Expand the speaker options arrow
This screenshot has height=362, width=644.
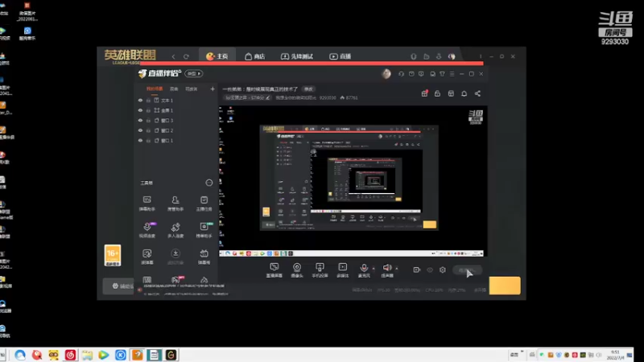coord(396,269)
